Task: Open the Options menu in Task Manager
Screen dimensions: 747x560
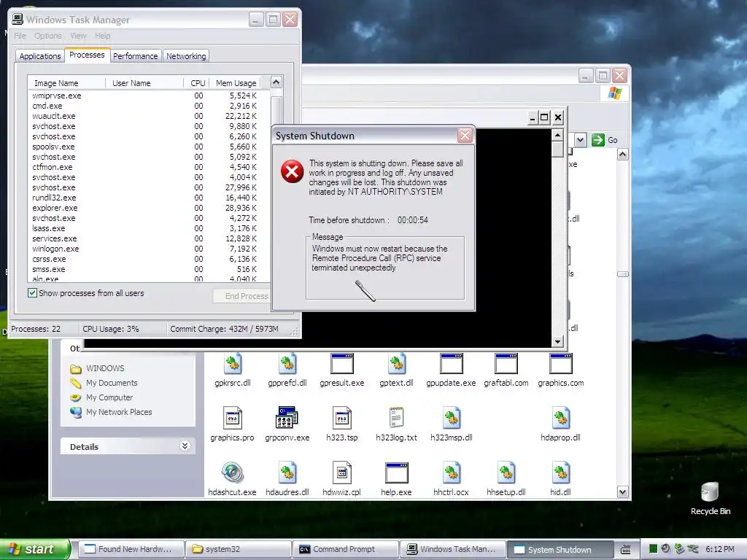Action: 47,36
